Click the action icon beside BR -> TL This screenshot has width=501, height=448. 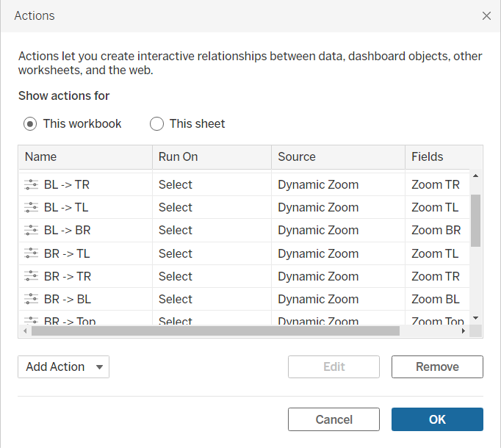point(31,253)
